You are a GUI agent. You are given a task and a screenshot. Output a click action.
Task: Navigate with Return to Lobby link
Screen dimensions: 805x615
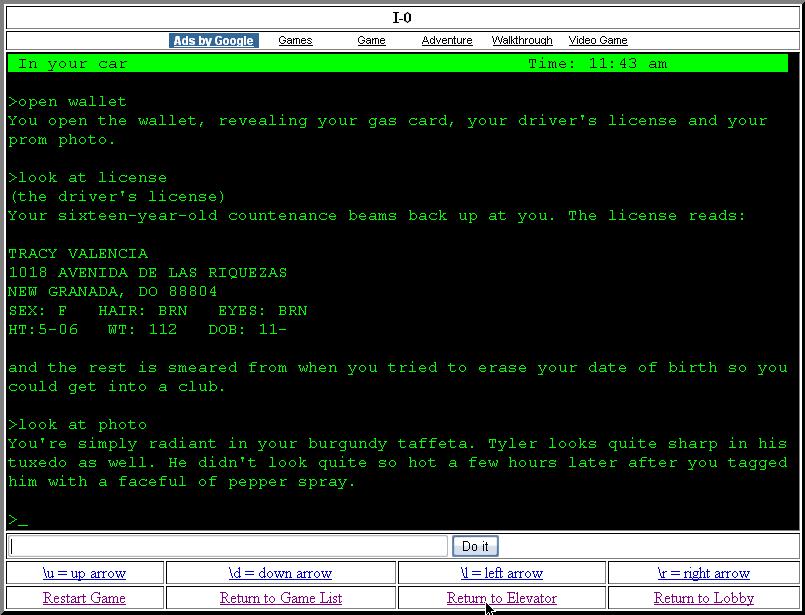(703, 598)
